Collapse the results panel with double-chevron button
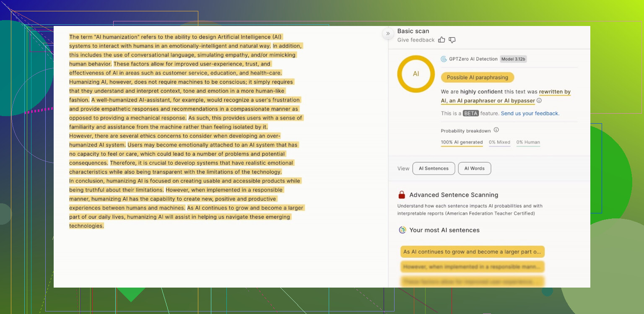Screen dimensions: 644x314 [x=388, y=34]
